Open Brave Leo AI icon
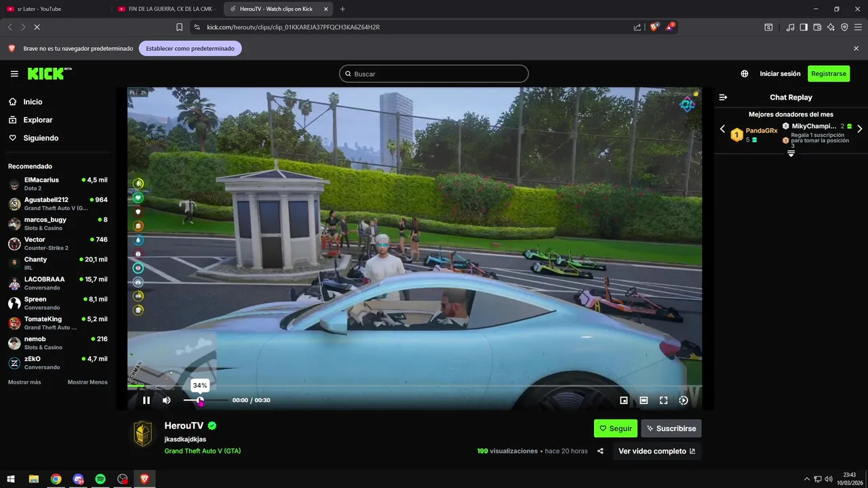The image size is (868, 488). click(831, 27)
